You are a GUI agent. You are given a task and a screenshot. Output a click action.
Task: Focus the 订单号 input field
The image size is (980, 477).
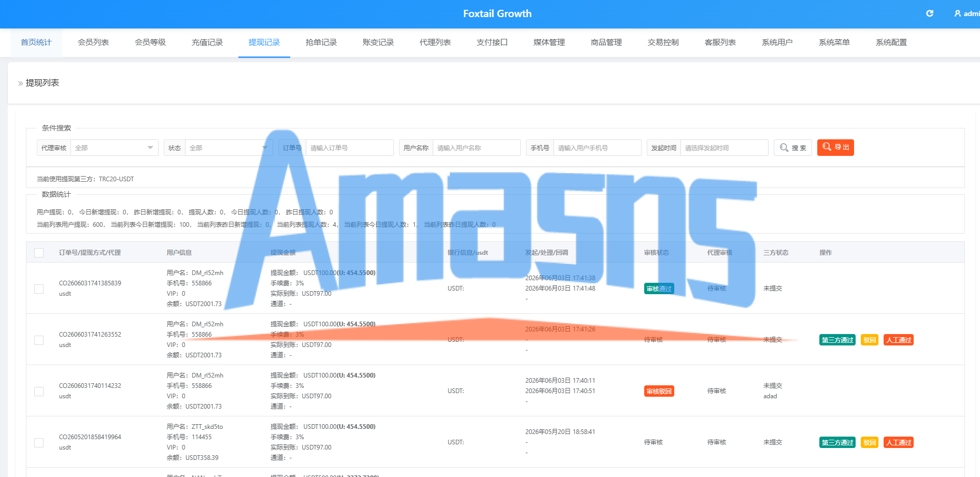pyautogui.click(x=349, y=148)
